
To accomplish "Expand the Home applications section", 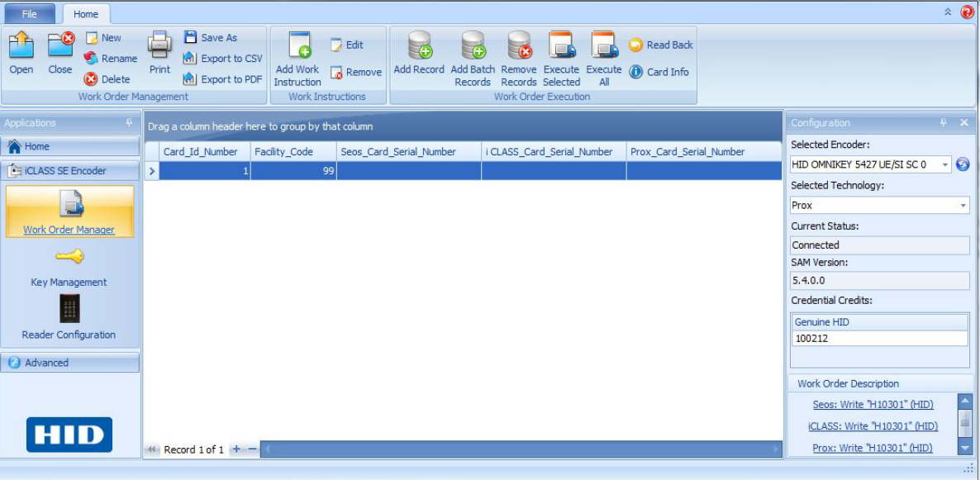I will click(70, 146).
